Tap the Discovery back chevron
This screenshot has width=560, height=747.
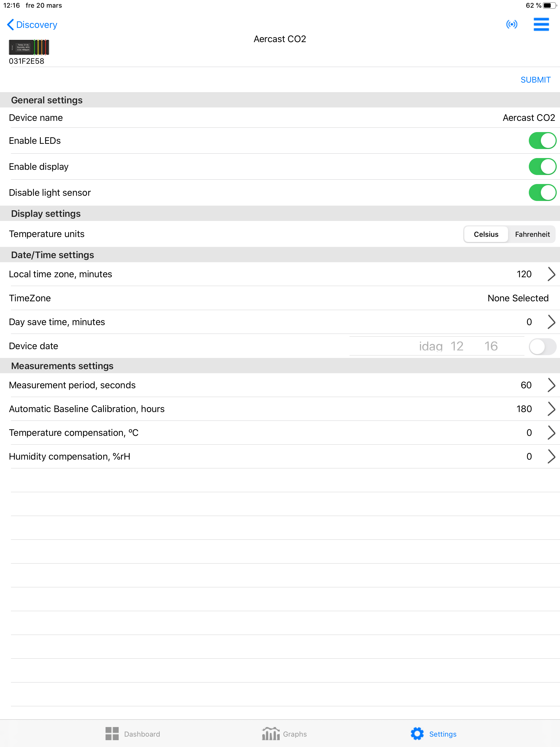pos(10,25)
